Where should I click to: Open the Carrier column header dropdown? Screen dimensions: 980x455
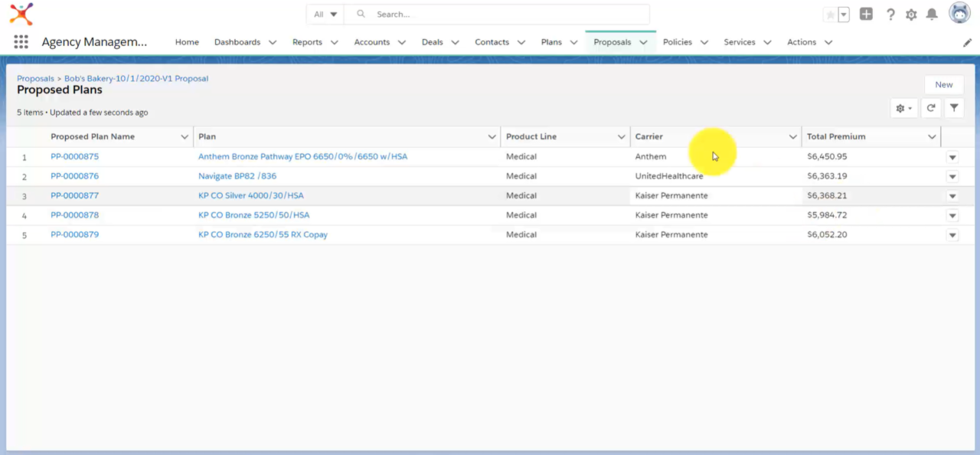click(793, 136)
